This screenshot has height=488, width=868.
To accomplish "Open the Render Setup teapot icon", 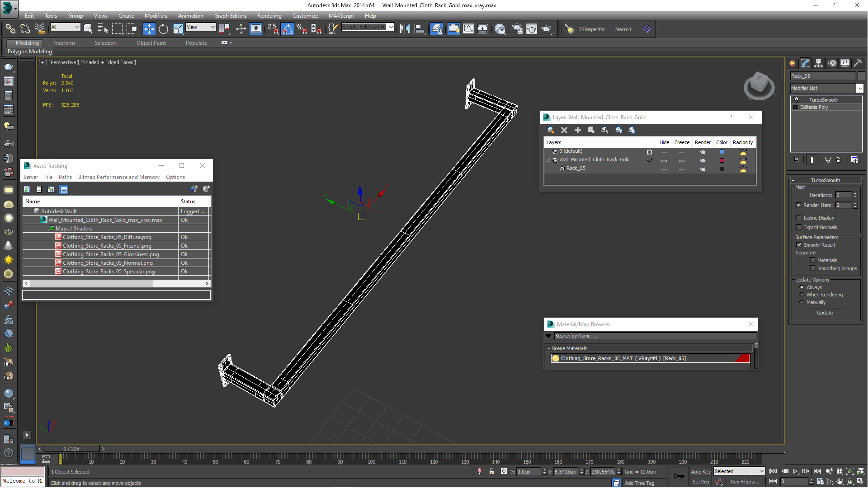I will tap(517, 29).
